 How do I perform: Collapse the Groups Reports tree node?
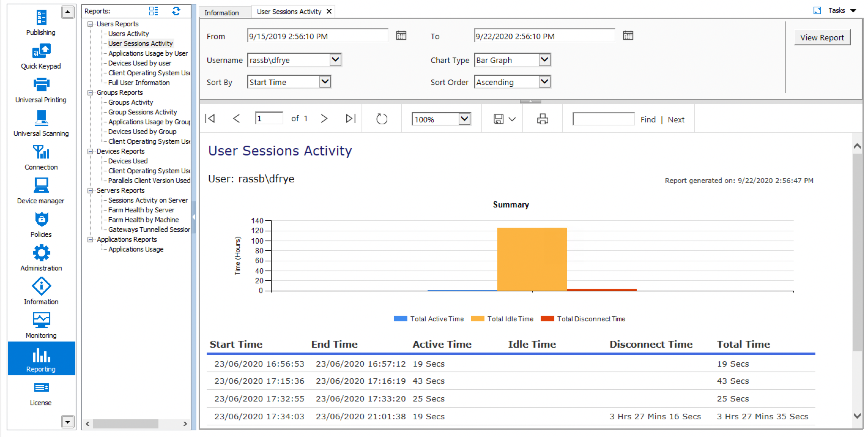tap(90, 93)
